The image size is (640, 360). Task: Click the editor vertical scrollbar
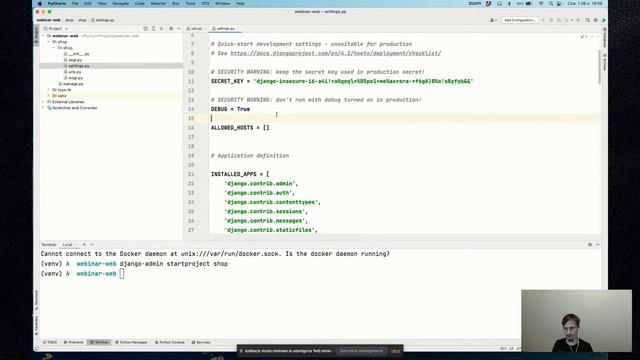pos(600,67)
